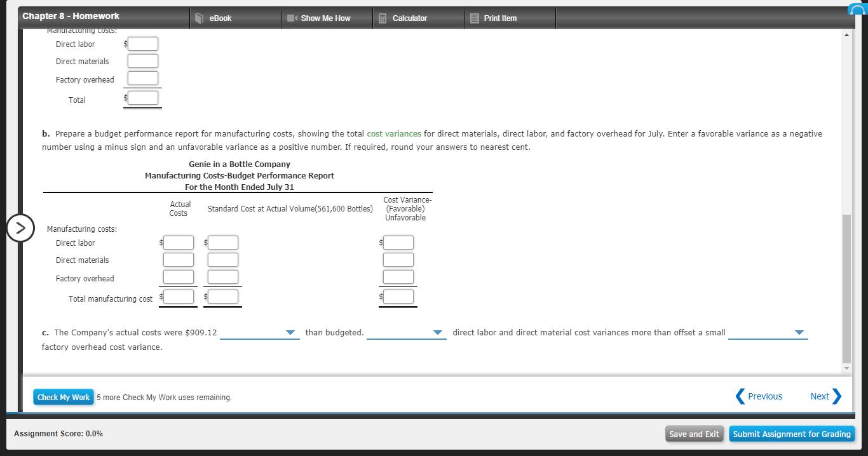Click Save and Exit button
The width and height of the screenshot is (868, 456).
pyautogui.click(x=695, y=434)
